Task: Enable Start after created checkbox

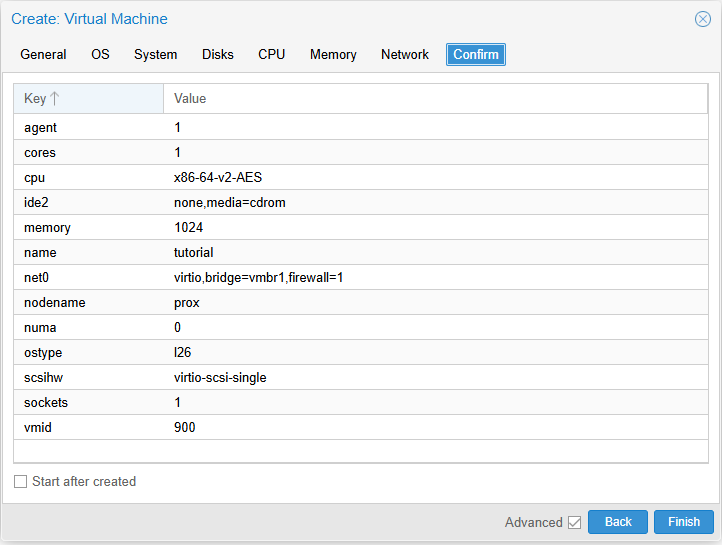Action: pyautogui.click(x=21, y=482)
